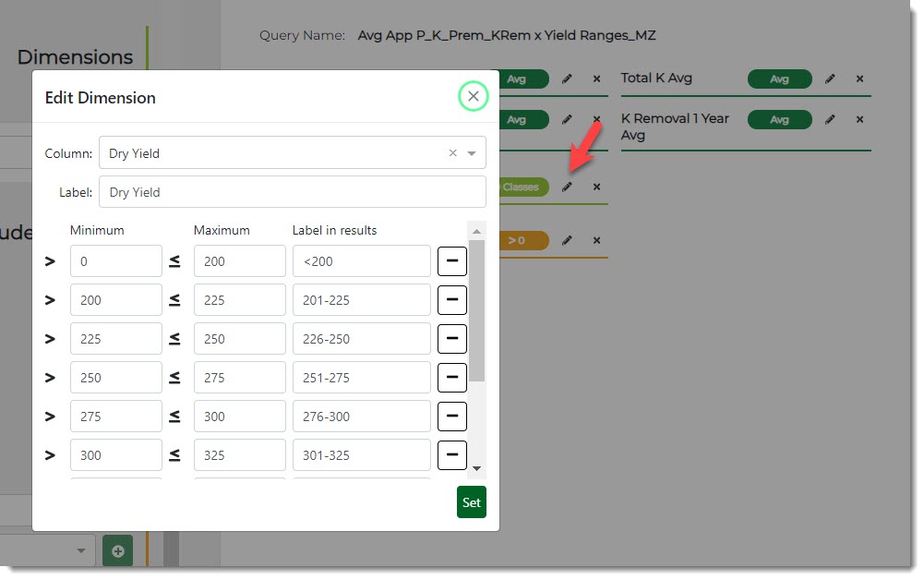Remove the <200 range row
The height and width of the screenshot is (580, 924).
click(451, 261)
